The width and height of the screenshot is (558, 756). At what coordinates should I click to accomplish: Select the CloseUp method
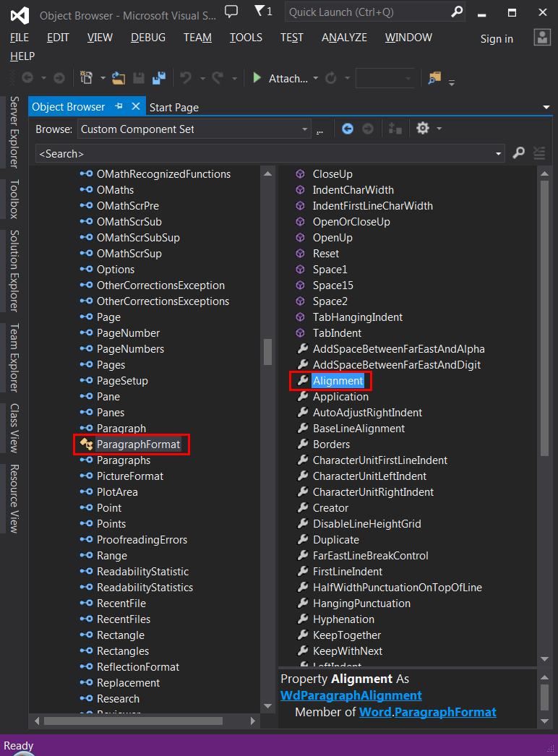pos(332,174)
